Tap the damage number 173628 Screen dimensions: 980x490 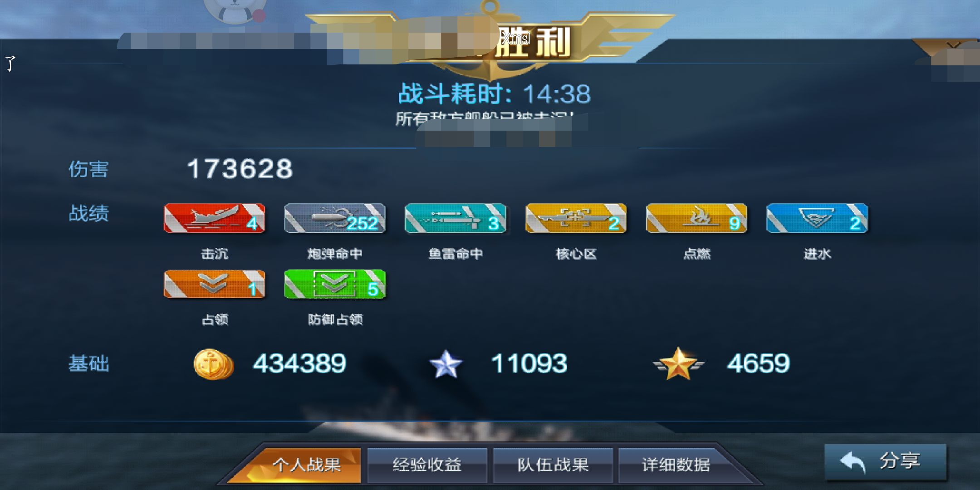pos(240,169)
